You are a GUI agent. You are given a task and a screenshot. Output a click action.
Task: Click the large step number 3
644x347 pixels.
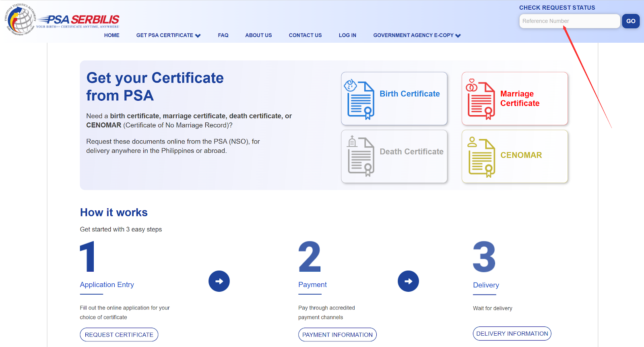point(484,257)
